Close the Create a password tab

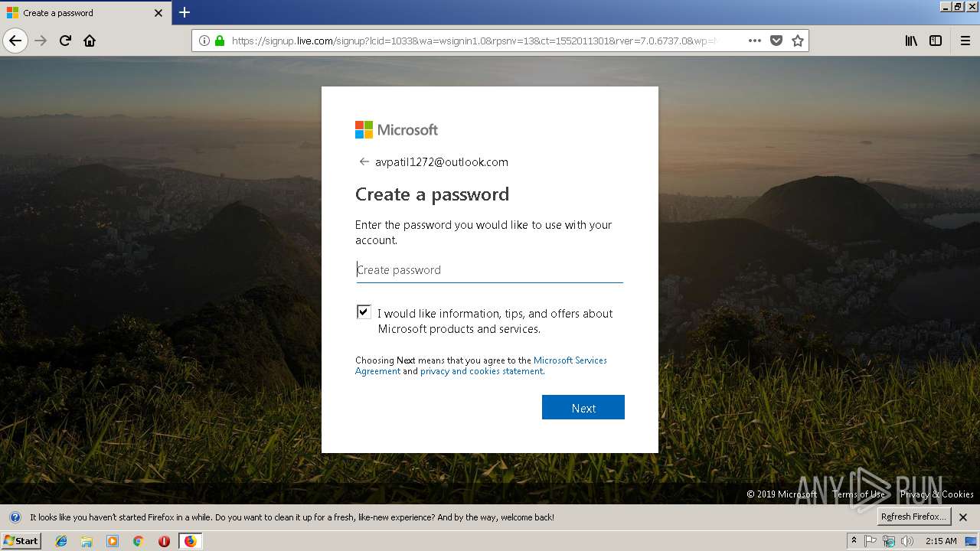(158, 13)
